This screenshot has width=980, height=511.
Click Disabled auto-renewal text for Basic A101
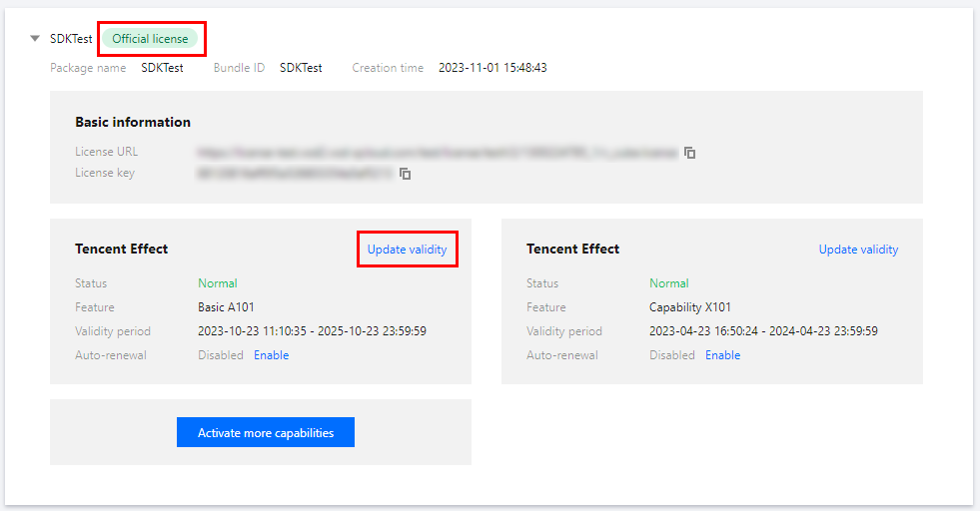pyautogui.click(x=221, y=355)
